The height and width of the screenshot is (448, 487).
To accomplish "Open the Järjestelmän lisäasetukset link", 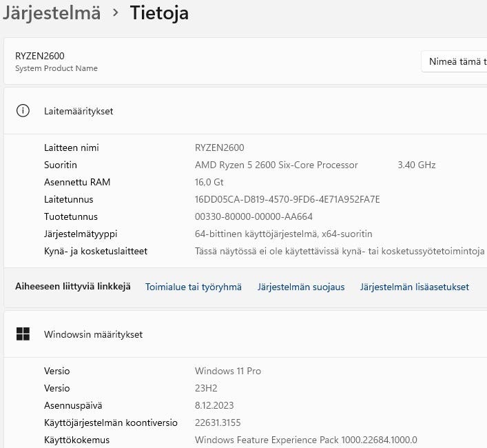I will [x=414, y=287].
